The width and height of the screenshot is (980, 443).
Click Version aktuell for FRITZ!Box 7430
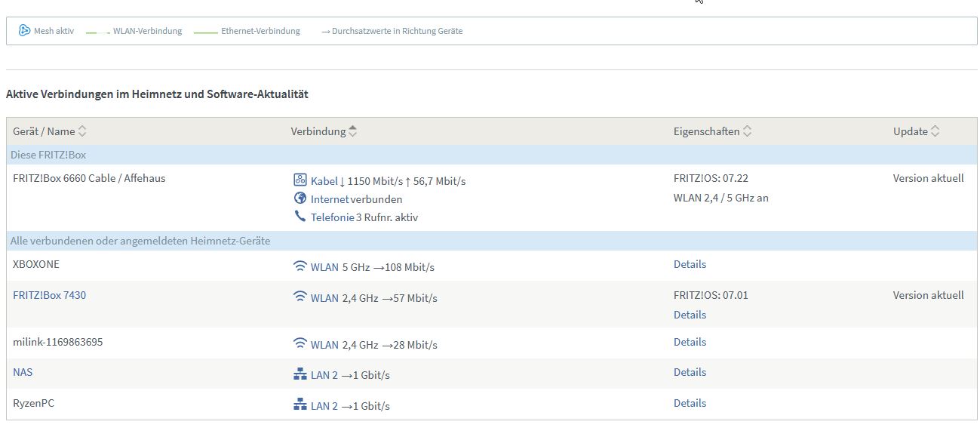(929, 295)
